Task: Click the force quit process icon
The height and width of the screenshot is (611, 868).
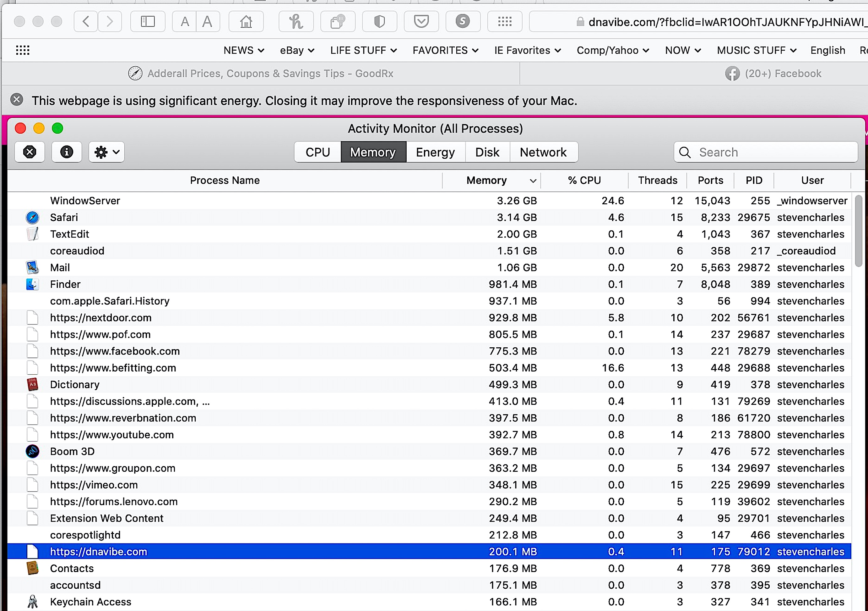Action: pos(30,152)
